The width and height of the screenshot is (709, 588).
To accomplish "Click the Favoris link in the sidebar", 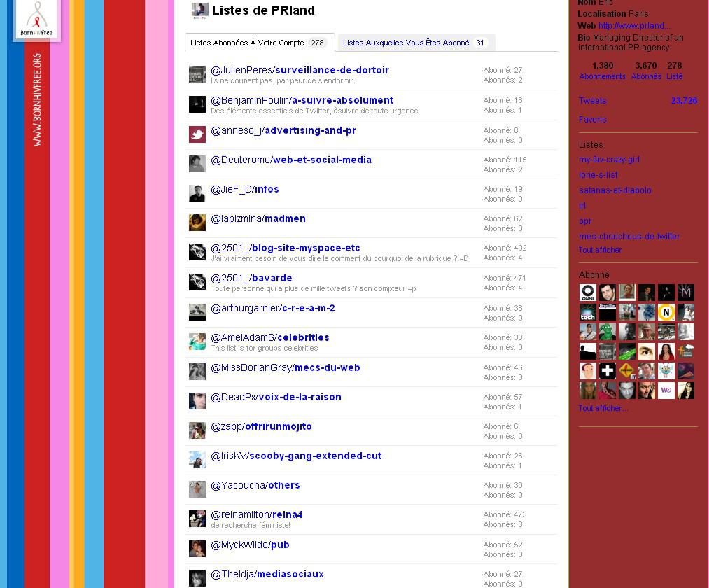I will (x=592, y=119).
